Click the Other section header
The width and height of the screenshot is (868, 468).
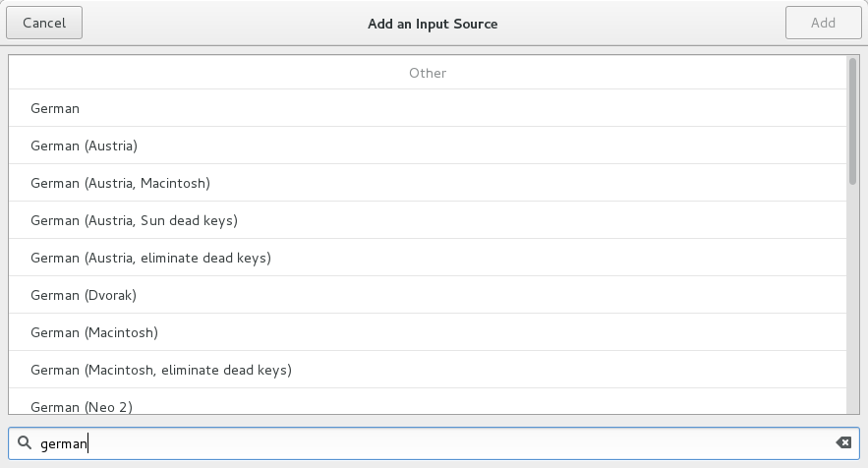point(428,73)
